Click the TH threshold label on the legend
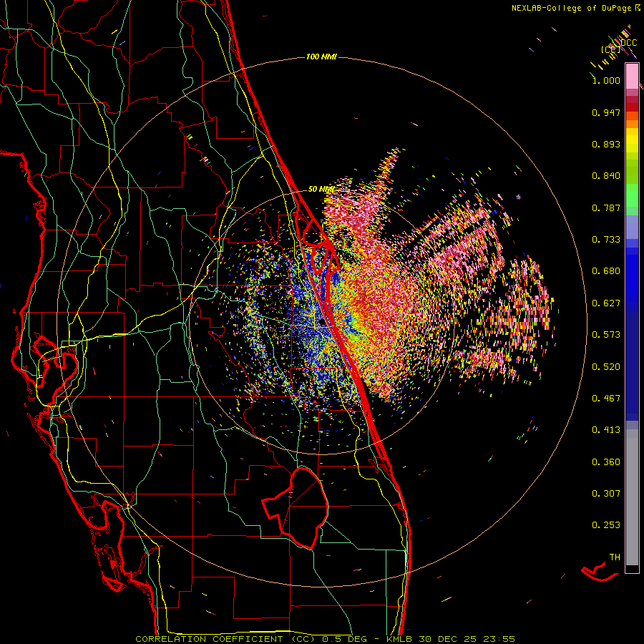Image resolution: width=644 pixels, height=644 pixels. click(615, 557)
